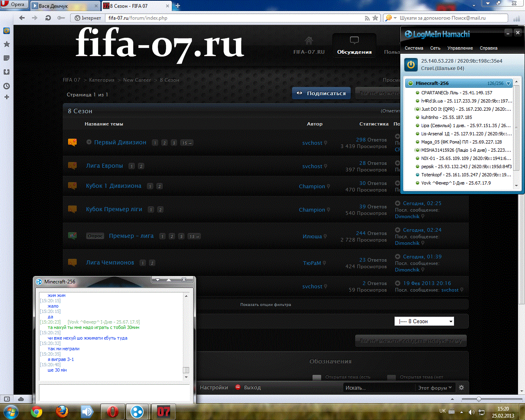Show hidden system tray icons
525x420 pixels.
pos(462,412)
